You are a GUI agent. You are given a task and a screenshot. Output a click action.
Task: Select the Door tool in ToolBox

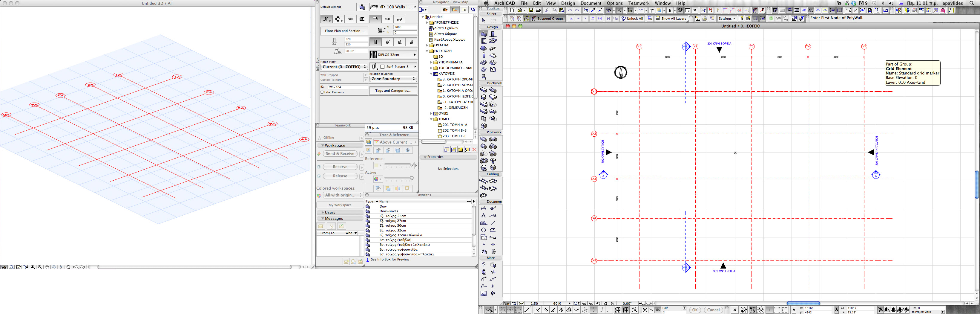pyautogui.click(x=493, y=34)
